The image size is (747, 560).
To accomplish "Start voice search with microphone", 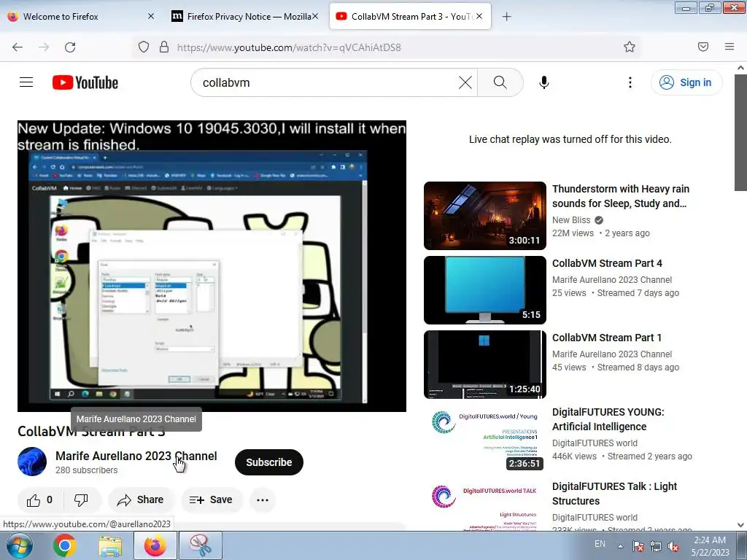I will (x=544, y=82).
